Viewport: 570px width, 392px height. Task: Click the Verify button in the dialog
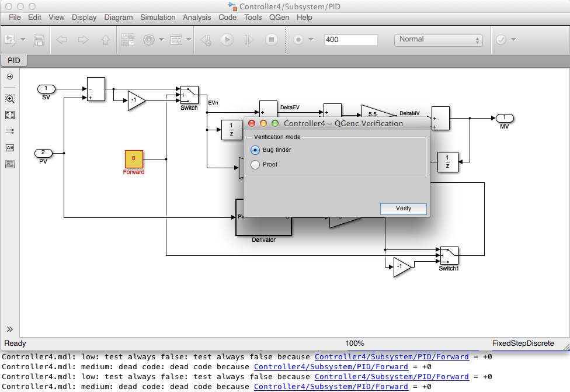(403, 209)
